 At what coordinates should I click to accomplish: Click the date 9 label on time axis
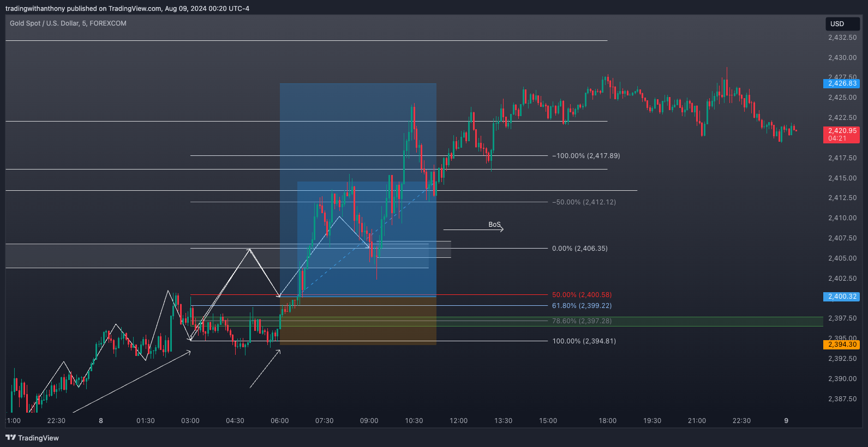[786, 421]
